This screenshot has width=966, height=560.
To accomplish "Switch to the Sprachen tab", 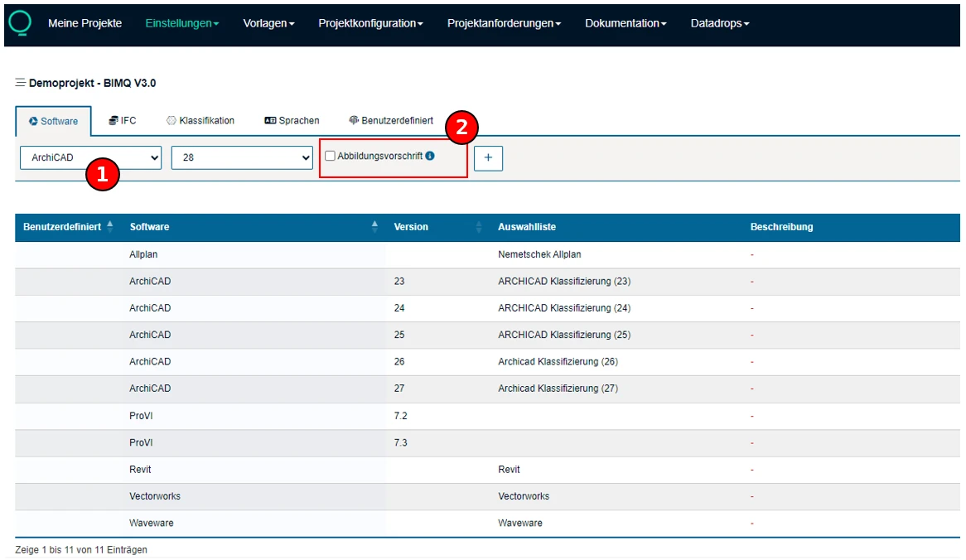I will 292,121.
